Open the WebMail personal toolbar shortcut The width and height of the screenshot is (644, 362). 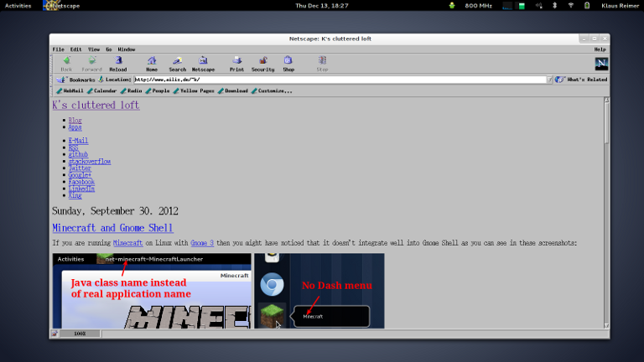pyautogui.click(x=70, y=90)
